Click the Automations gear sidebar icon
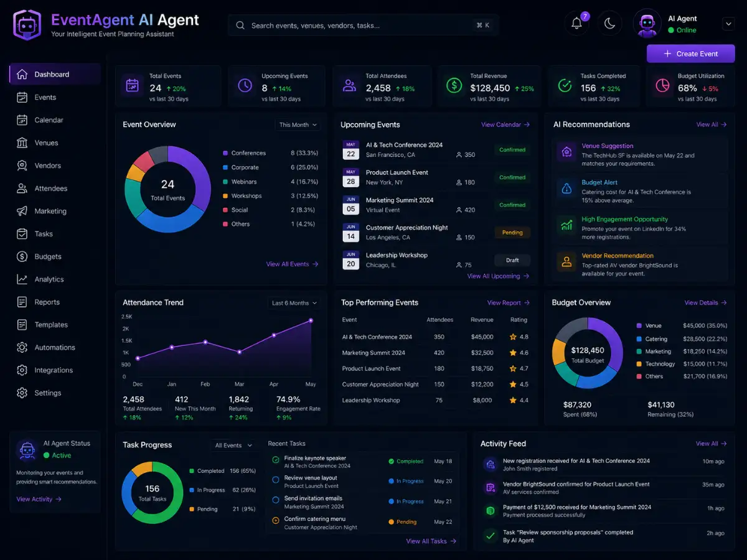Screen dimensions: 747x560 coord(22,347)
